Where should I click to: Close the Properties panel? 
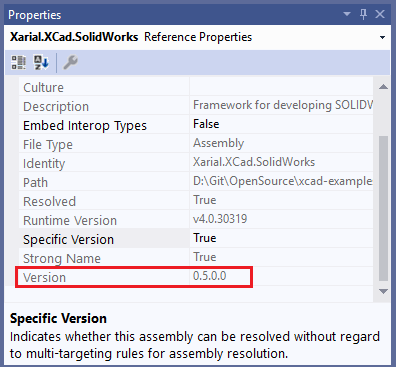[x=380, y=14]
